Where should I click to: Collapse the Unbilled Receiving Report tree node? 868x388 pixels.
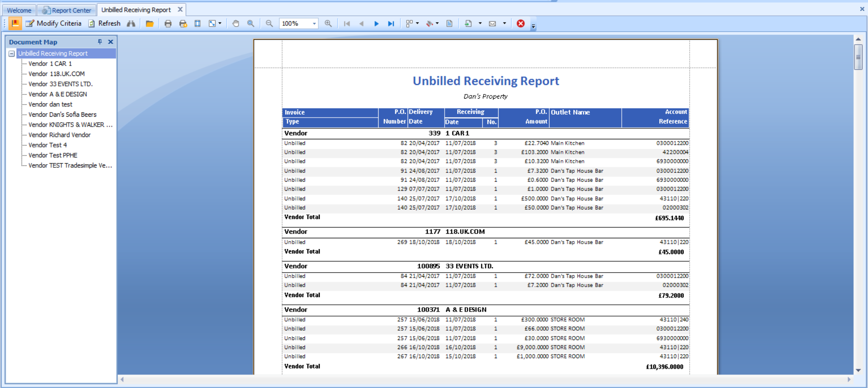[x=12, y=53]
